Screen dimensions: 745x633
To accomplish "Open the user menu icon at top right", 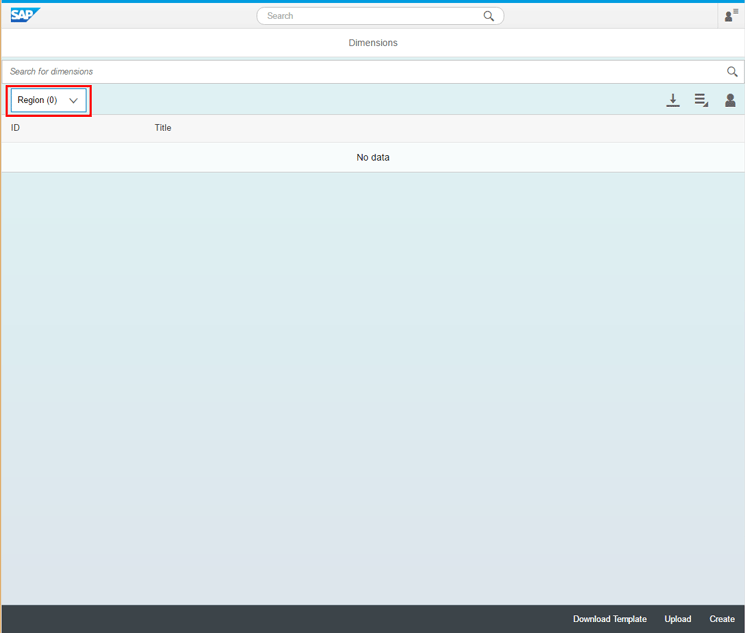I will pyautogui.click(x=730, y=16).
